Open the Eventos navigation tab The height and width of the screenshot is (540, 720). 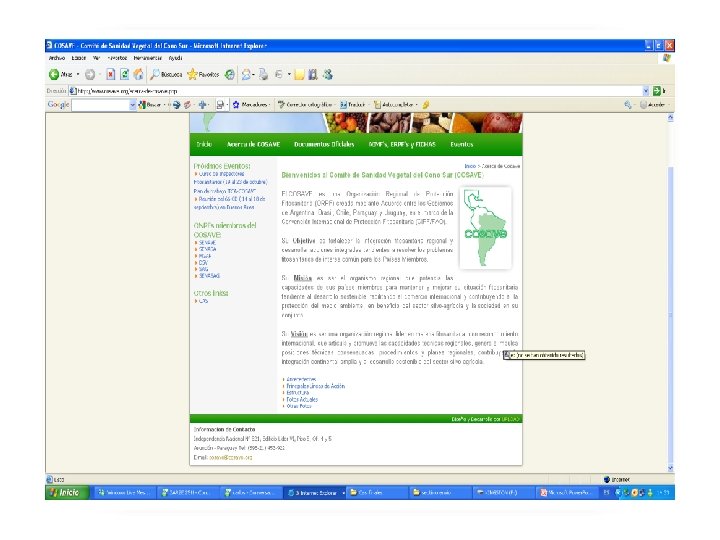point(461,144)
